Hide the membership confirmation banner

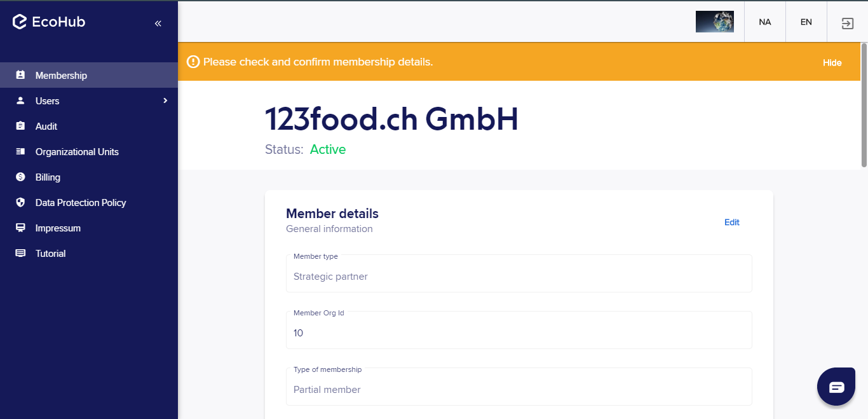[x=832, y=62]
